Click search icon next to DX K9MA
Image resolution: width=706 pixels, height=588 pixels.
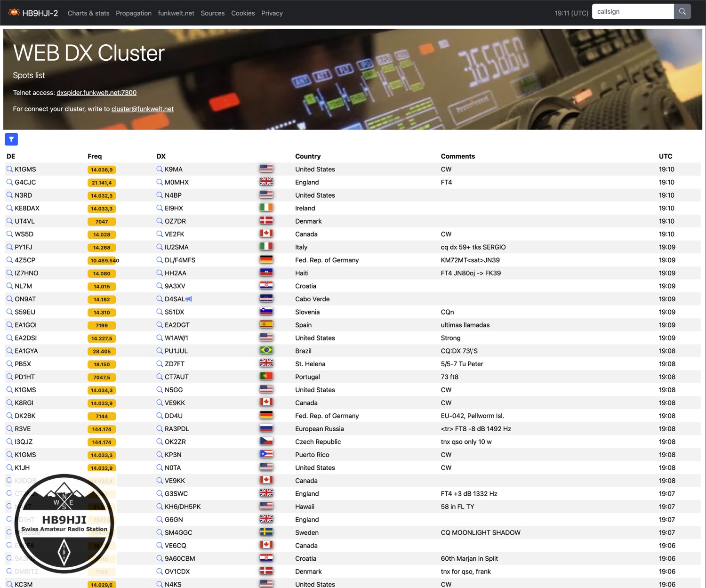click(160, 169)
